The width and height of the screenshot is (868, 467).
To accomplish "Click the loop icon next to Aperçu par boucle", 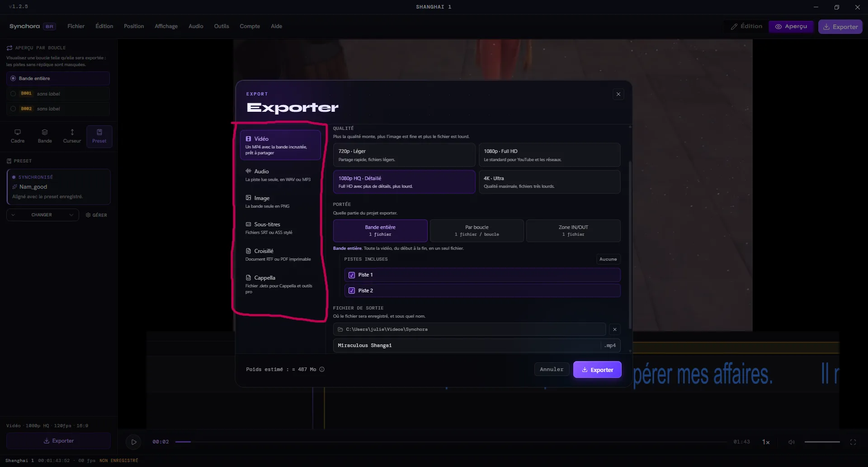I will [9, 48].
